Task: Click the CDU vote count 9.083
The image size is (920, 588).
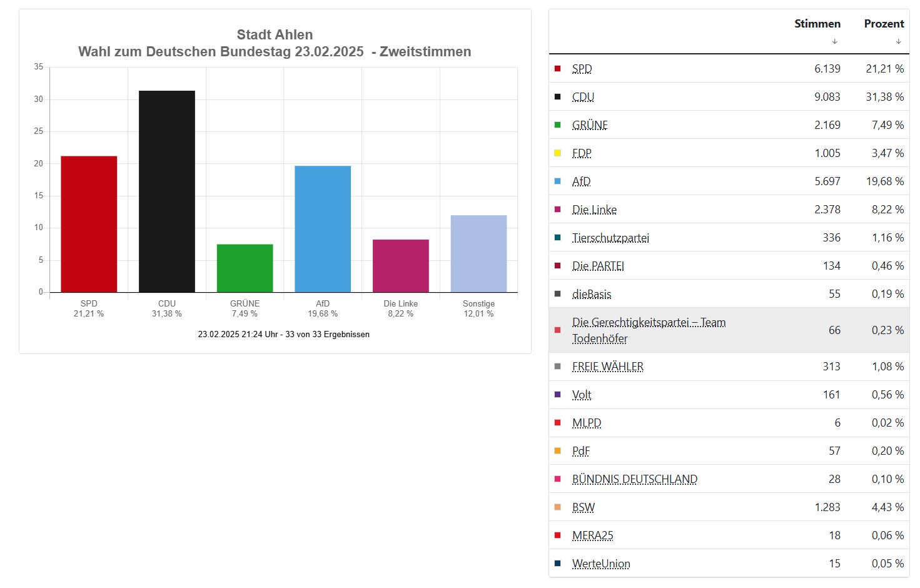Action: pyautogui.click(x=827, y=97)
